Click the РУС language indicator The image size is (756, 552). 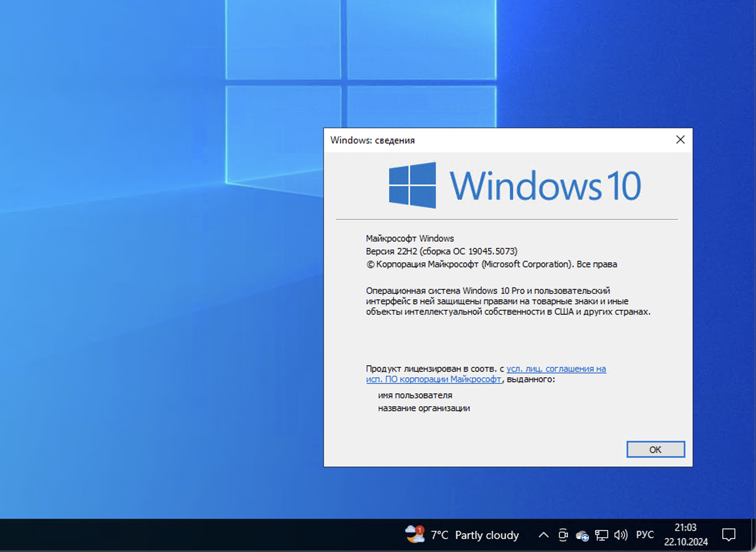[x=645, y=535]
